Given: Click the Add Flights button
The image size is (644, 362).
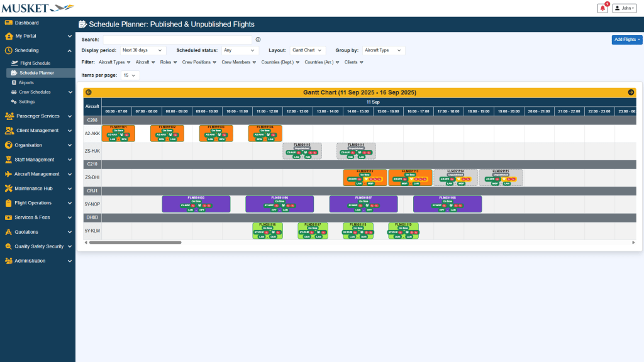Looking at the screenshot, I should click(626, 40).
